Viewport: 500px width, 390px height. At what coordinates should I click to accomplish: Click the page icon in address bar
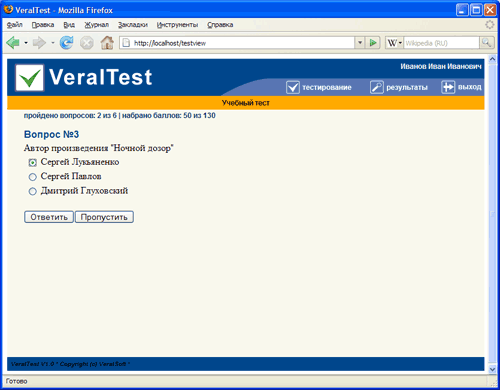click(126, 43)
